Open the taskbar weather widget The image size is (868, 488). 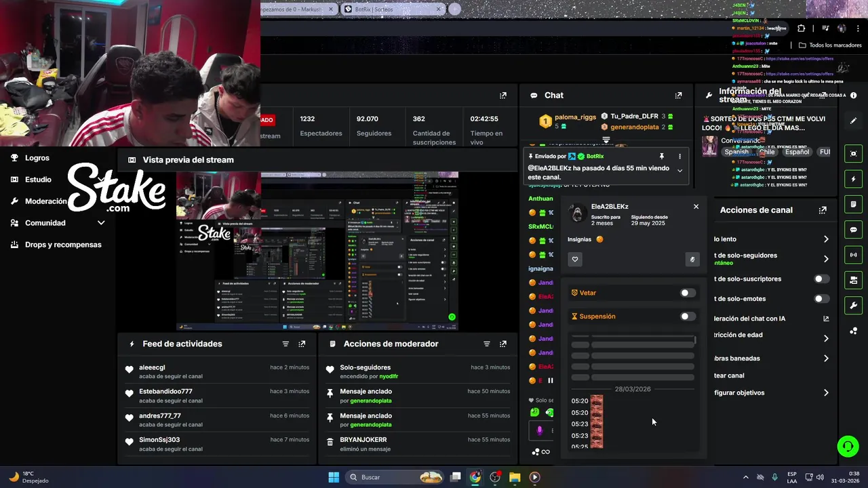[x=28, y=477]
